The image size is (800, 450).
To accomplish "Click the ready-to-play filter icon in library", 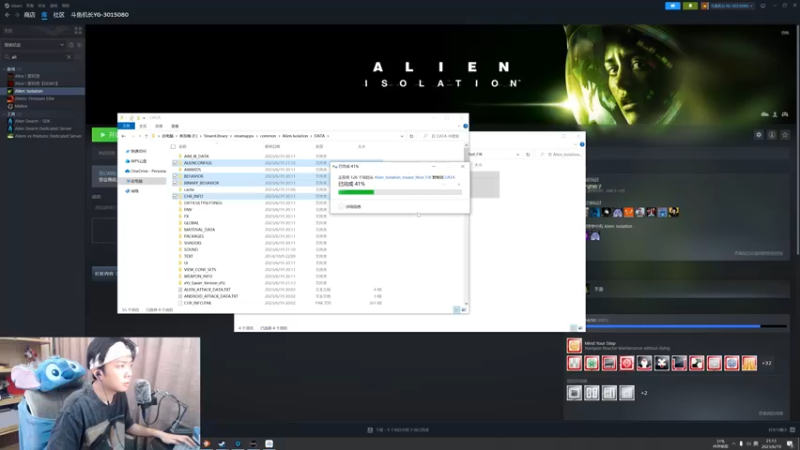I will 79,45.
